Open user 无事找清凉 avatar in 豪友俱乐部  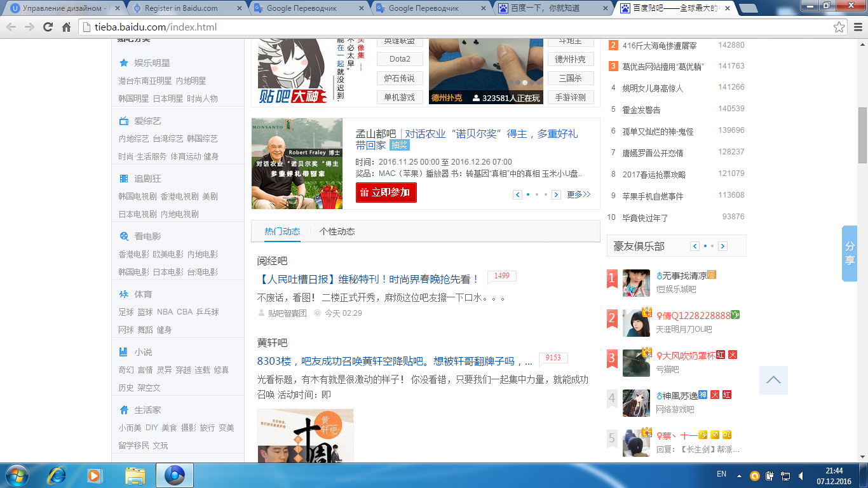636,283
